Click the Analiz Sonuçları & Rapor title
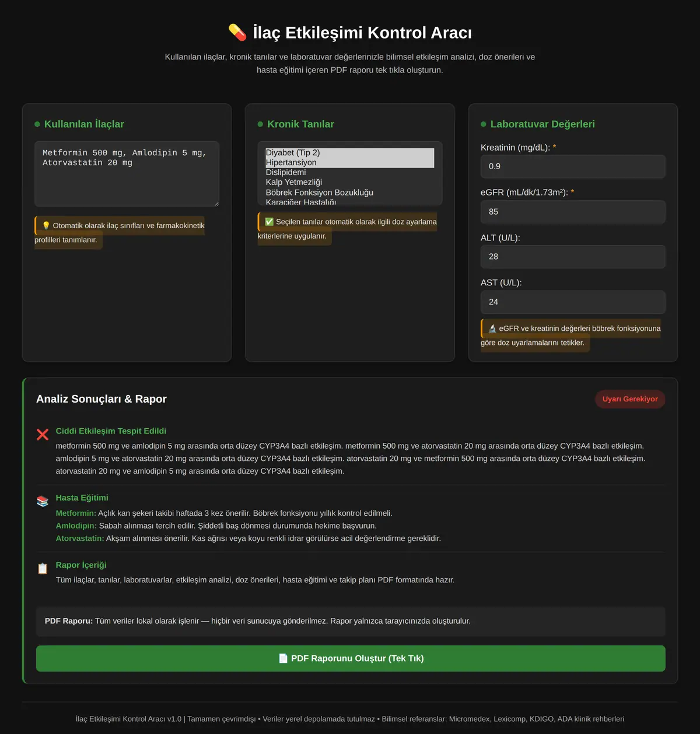700x734 pixels. click(101, 399)
